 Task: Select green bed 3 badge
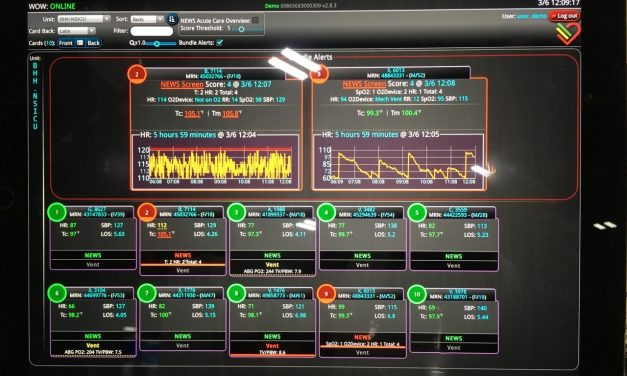click(236, 212)
